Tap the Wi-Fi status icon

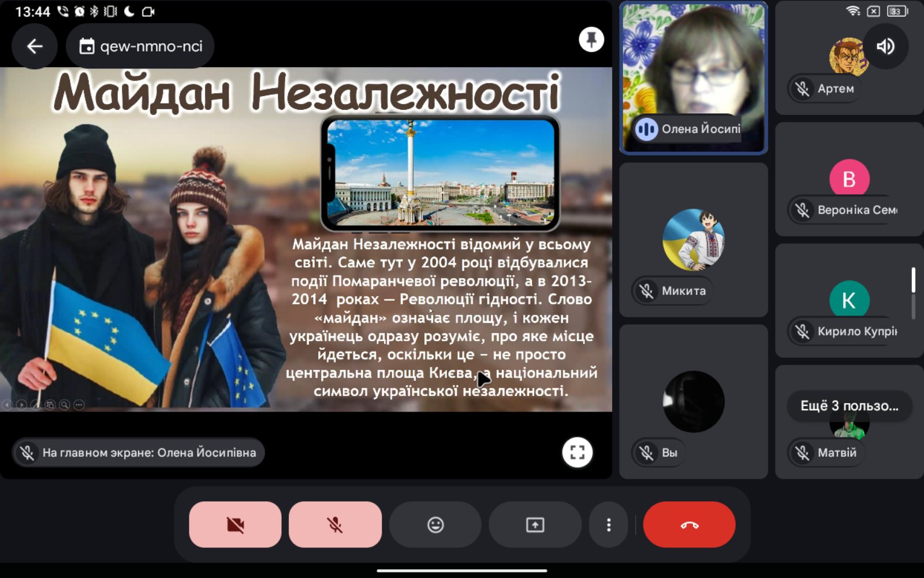[853, 11]
